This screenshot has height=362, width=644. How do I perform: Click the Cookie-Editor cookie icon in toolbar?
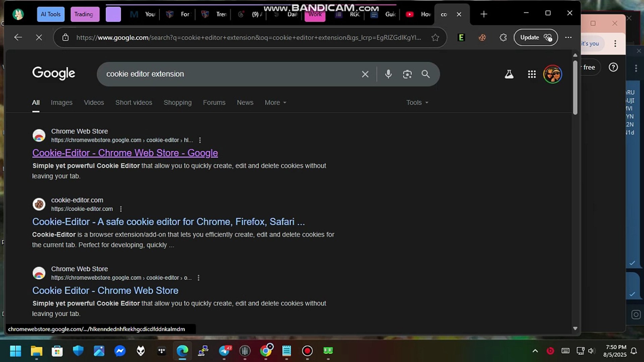click(482, 38)
